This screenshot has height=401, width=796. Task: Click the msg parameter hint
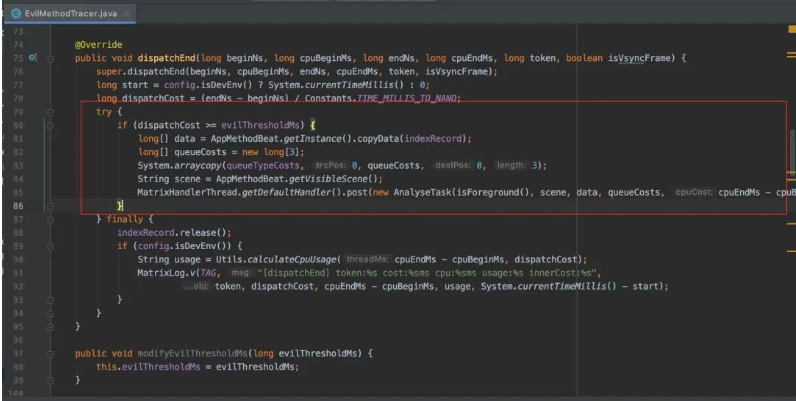[x=241, y=273]
